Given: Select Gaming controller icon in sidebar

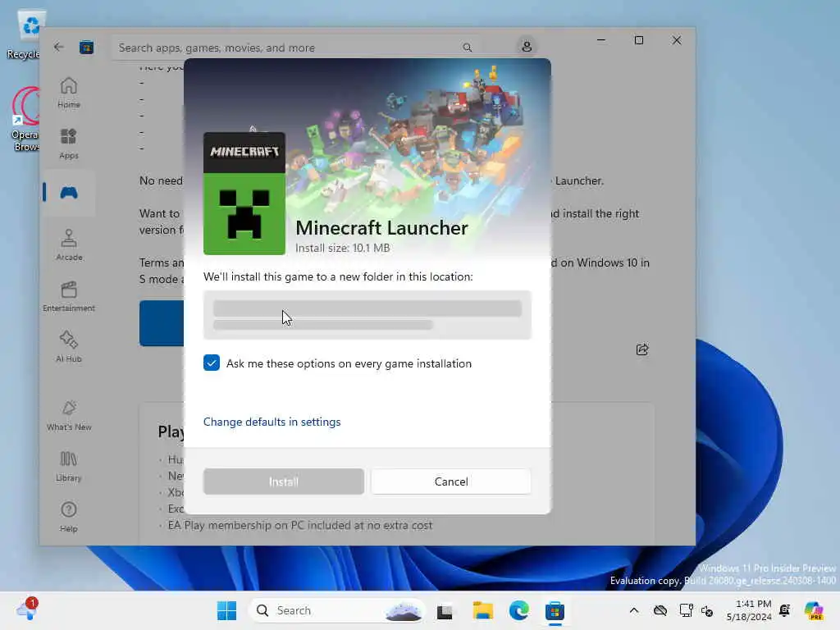Looking at the screenshot, I should click(x=69, y=193).
